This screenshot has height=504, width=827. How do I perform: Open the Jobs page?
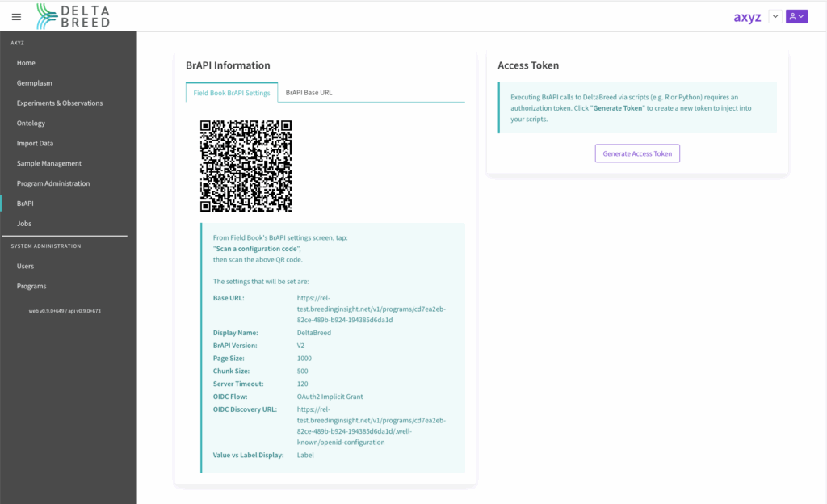click(24, 224)
